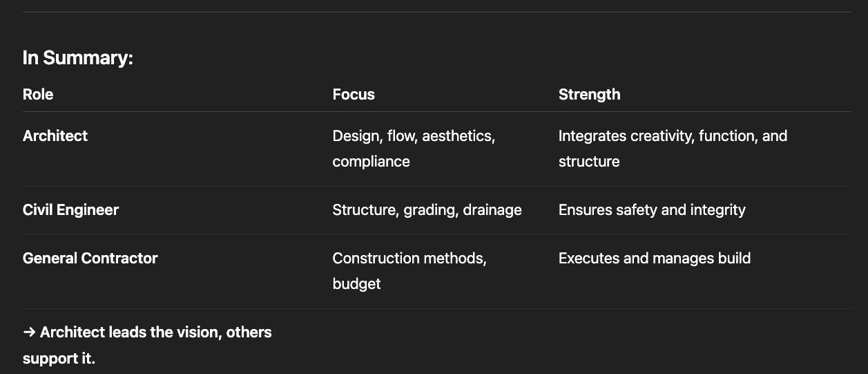Select the Role column header
This screenshot has height=374, width=868.
[x=38, y=95]
